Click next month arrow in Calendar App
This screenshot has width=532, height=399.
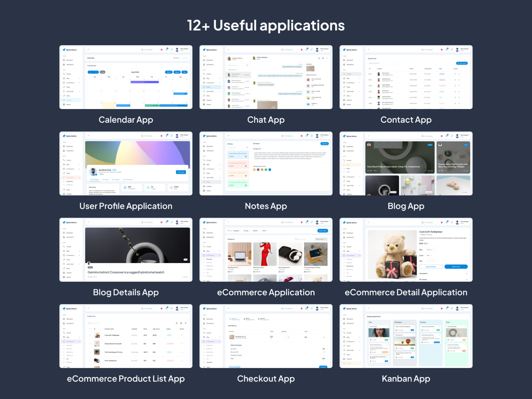click(96, 72)
